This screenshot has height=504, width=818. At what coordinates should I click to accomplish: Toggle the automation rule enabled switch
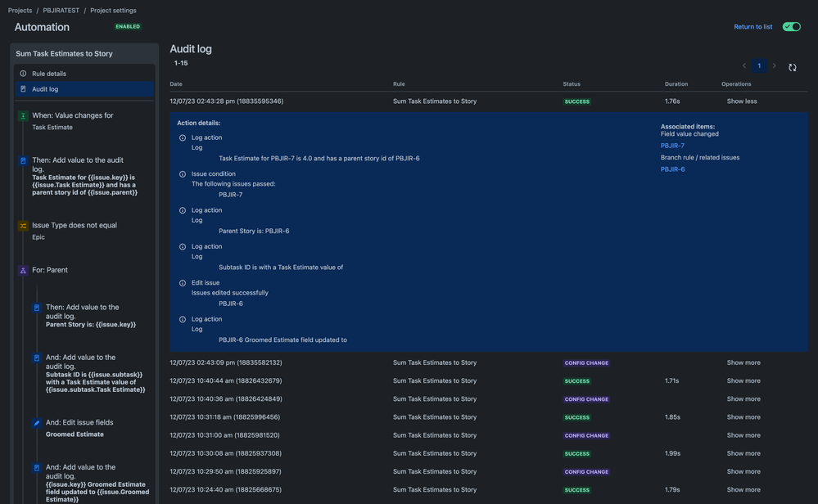792,26
